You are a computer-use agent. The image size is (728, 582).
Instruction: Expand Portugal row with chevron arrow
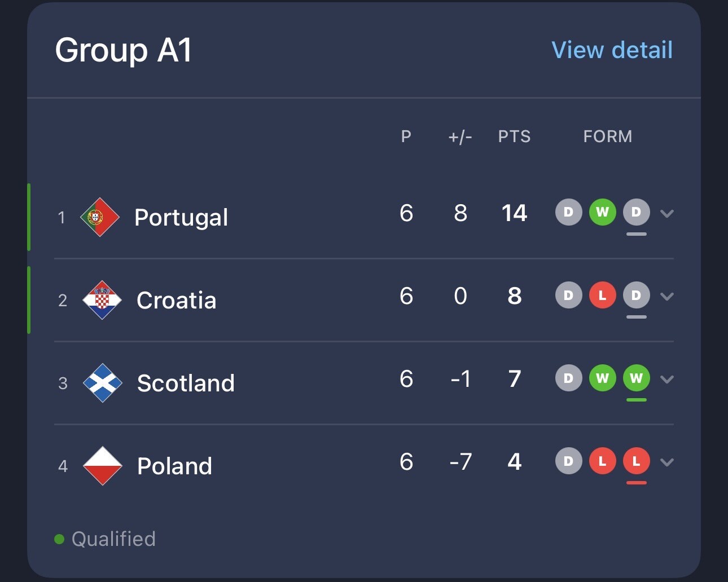(667, 214)
